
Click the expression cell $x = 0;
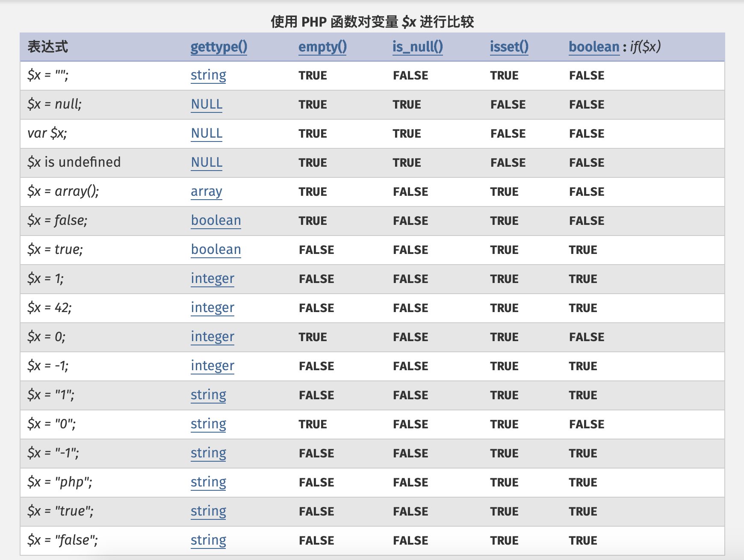pos(46,337)
